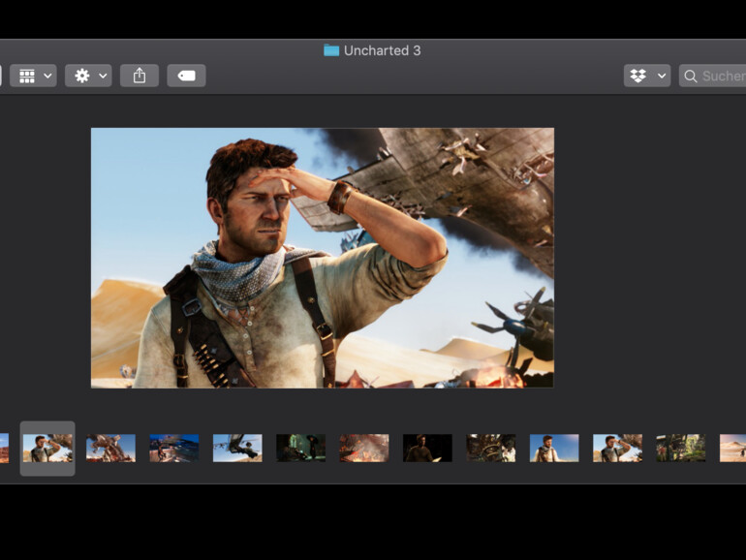Screen dimensions: 746x560
Task: Open the group-by grid view icon
Action: pos(27,76)
